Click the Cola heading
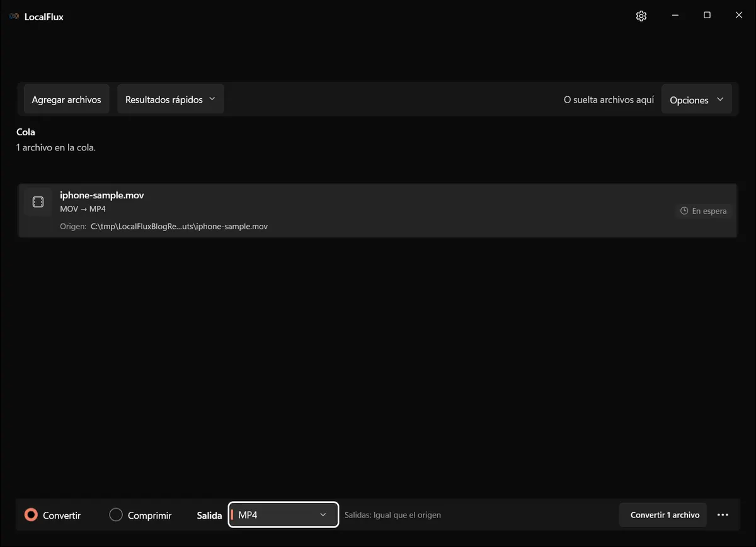The image size is (756, 547). 26,132
